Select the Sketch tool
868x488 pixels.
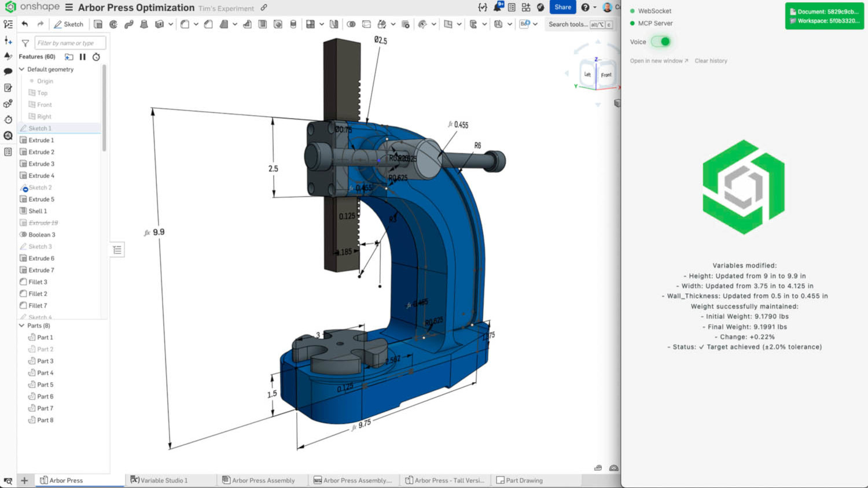point(68,24)
